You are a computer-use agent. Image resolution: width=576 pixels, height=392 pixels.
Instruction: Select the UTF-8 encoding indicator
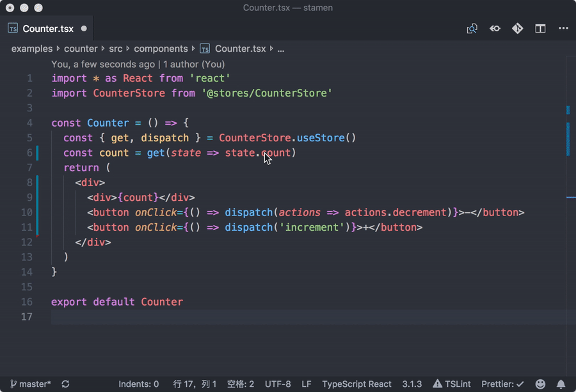pos(278,384)
